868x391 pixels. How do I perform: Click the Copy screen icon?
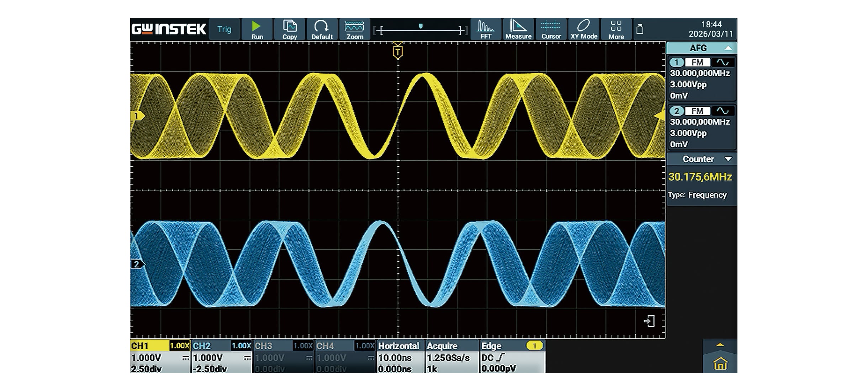pos(290,29)
